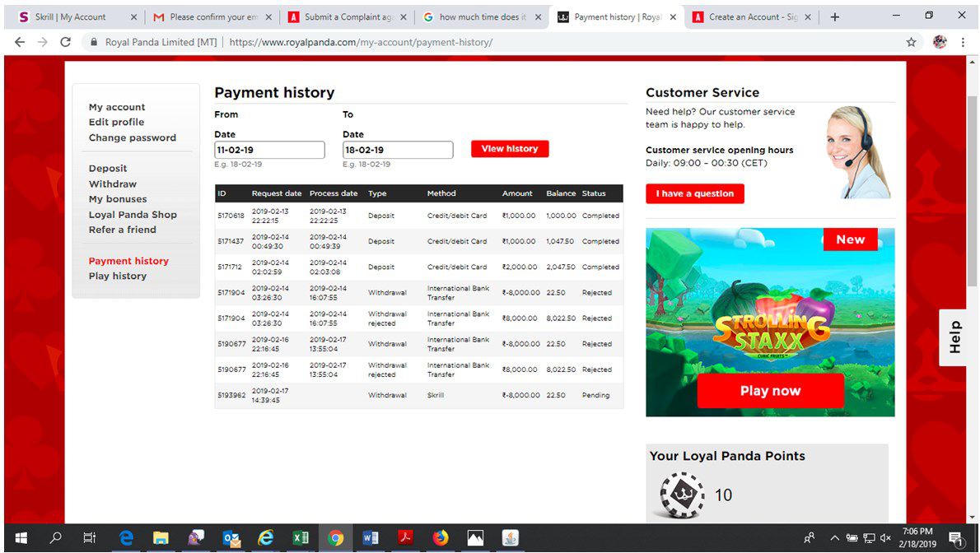Open My account sidebar link
Screen dimensions: 980x553
click(117, 107)
